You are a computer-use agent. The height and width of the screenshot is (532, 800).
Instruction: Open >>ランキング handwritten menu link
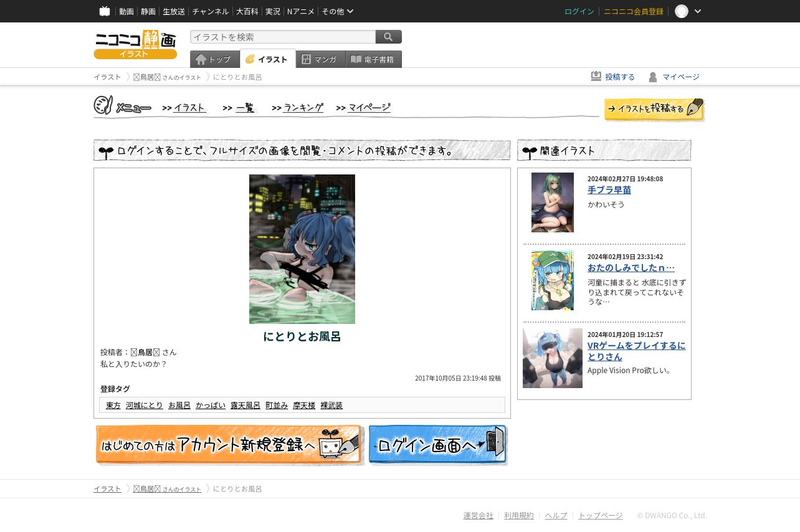click(298, 108)
